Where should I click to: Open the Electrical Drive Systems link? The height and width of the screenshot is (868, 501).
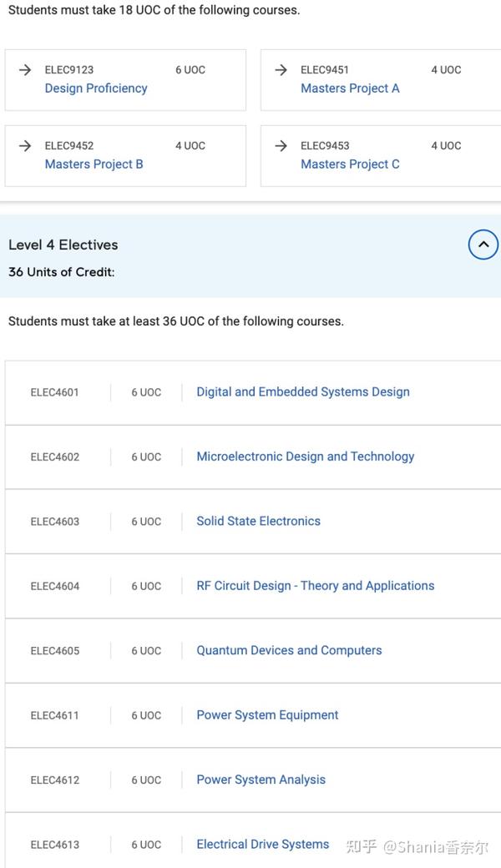click(263, 844)
